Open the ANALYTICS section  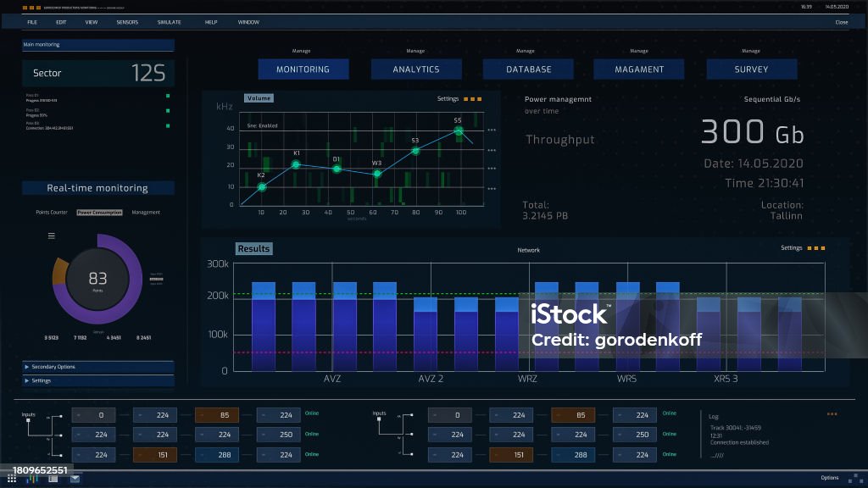416,69
